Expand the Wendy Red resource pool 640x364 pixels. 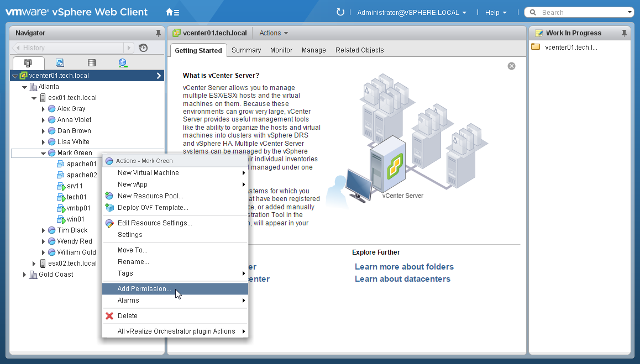43,241
